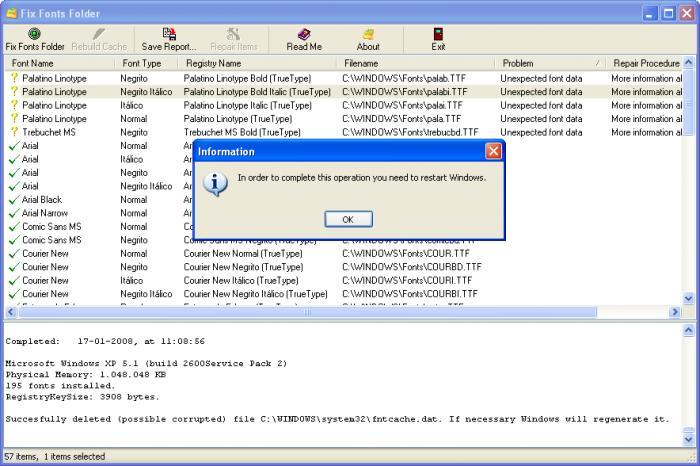Click the check mark icon beside Arial Black

(14, 200)
